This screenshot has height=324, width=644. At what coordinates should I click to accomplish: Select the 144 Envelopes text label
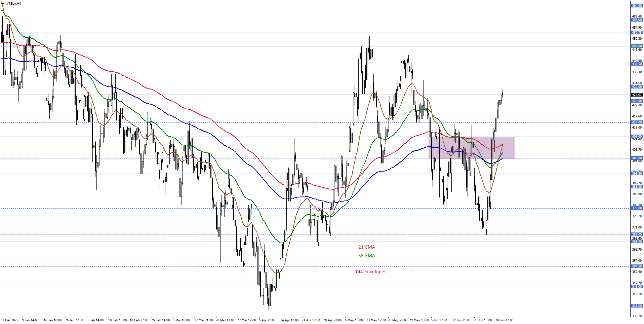370,272
